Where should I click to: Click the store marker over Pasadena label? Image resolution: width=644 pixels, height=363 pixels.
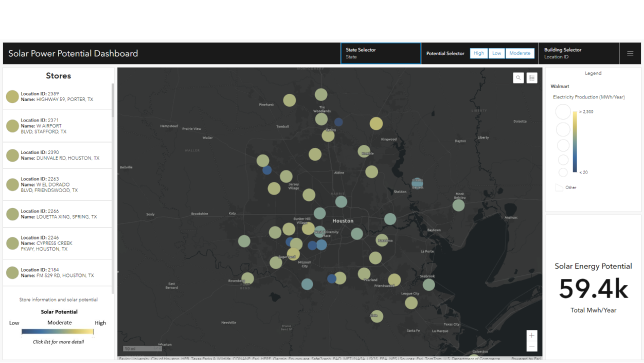pos(382,240)
